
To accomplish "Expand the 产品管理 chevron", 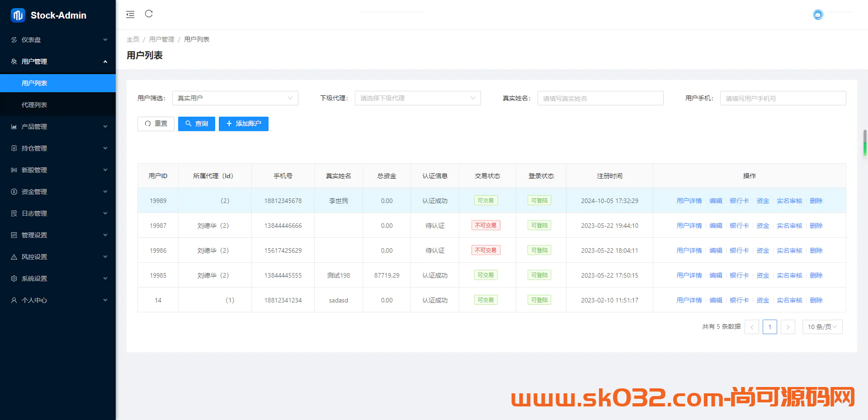I will [105, 127].
